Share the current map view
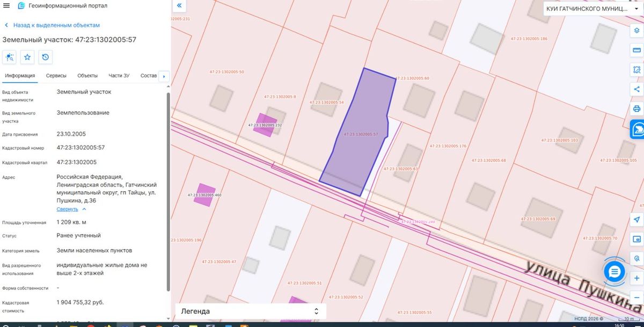 [x=637, y=89]
